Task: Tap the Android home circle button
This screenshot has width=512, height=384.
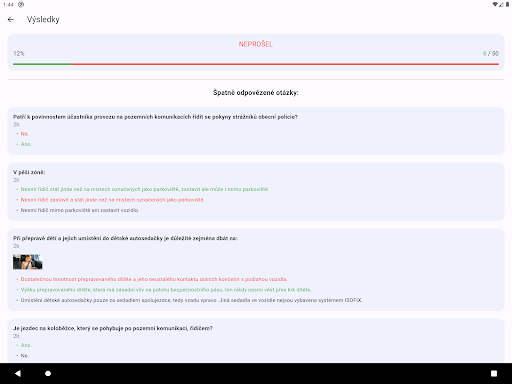Action: tap(48, 373)
